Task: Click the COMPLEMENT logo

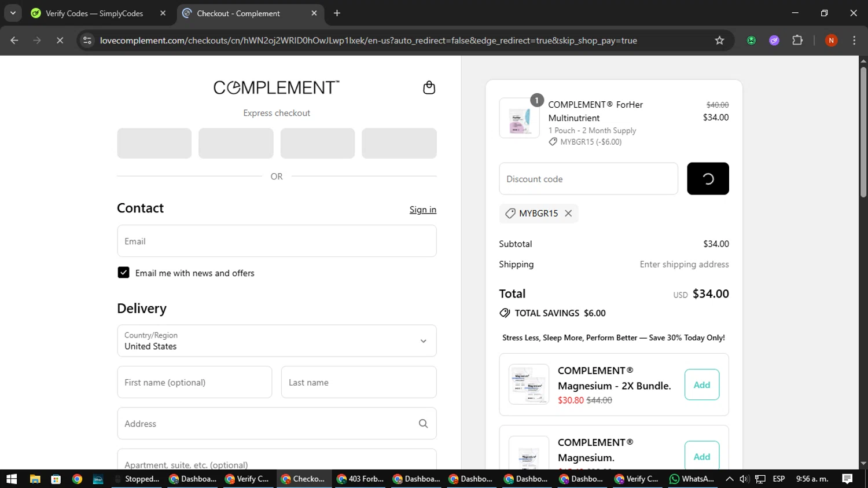Action: tap(277, 87)
